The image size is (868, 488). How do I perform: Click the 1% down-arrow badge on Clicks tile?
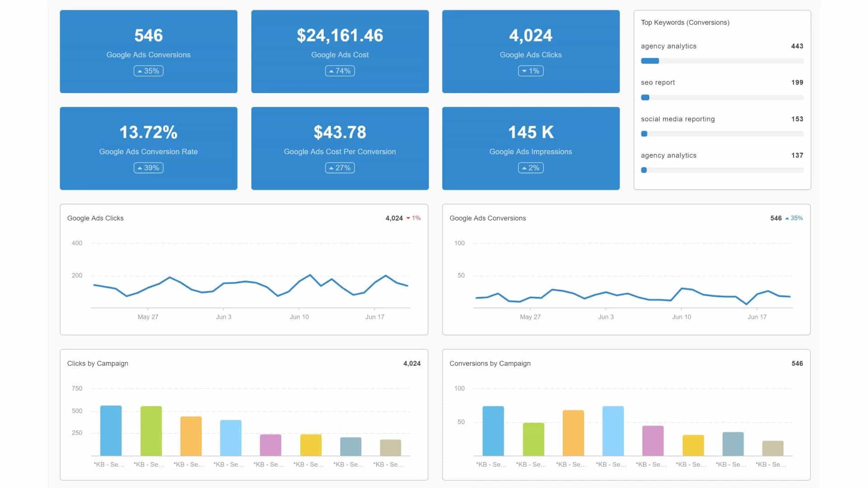click(530, 71)
